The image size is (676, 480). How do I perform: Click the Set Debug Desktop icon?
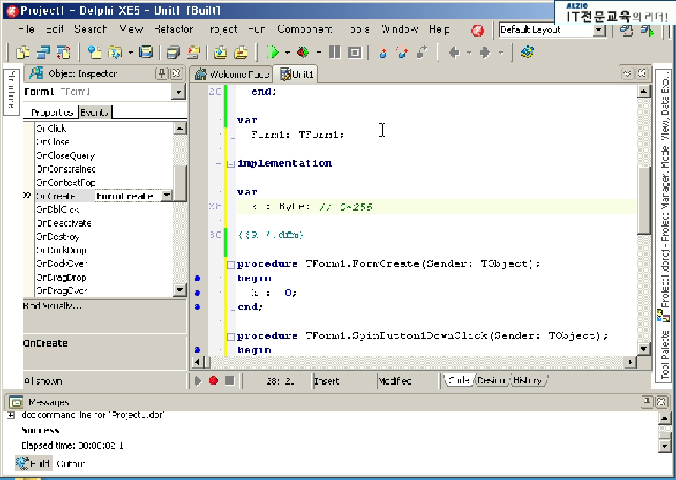[x=647, y=30]
